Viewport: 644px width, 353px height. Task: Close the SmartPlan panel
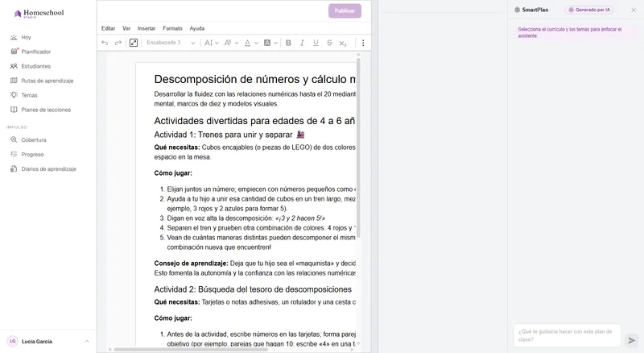point(634,10)
